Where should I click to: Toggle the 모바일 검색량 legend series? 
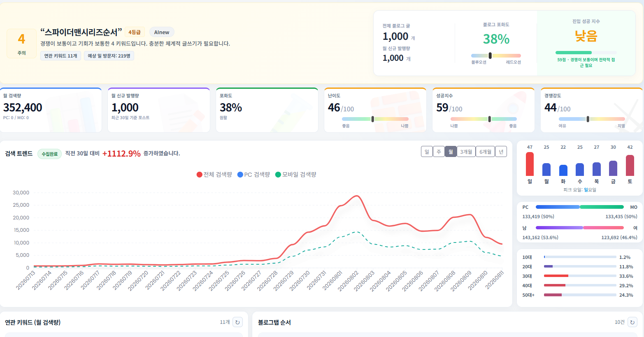click(296, 175)
